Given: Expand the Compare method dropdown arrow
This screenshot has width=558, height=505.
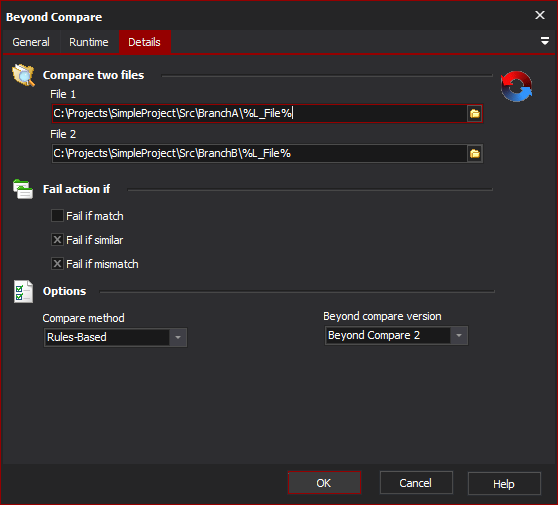Looking at the screenshot, I should (x=178, y=337).
